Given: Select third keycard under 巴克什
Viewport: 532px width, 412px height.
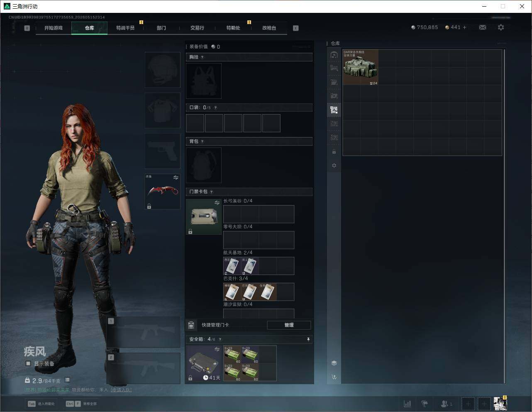Looking at the screenshot, I should point(268,292).
